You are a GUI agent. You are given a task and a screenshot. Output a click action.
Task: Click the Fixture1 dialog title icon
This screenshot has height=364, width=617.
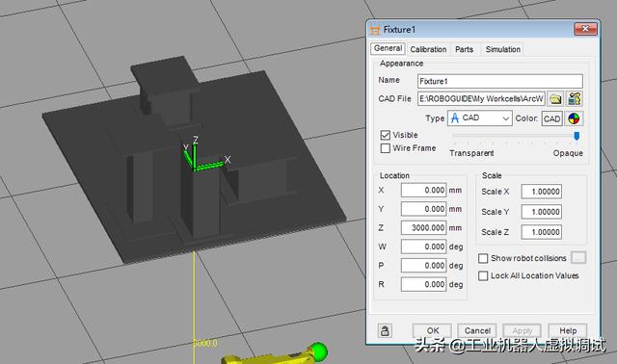[375, 30]
